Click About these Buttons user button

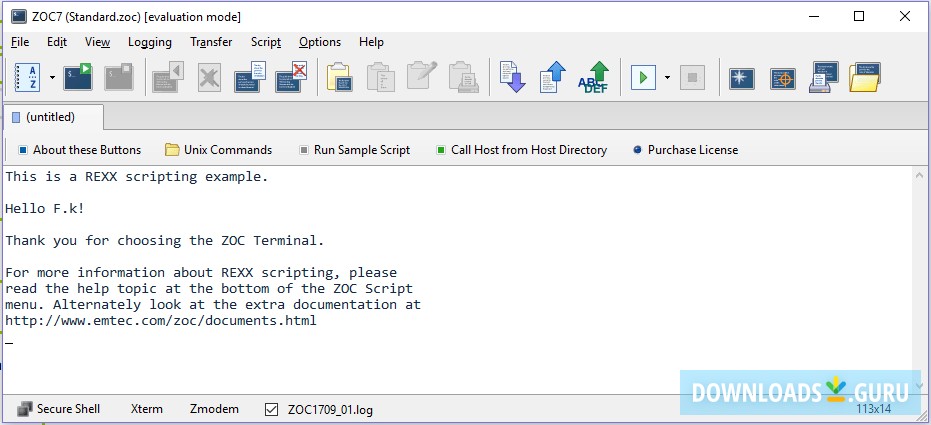tap(80, 150)
